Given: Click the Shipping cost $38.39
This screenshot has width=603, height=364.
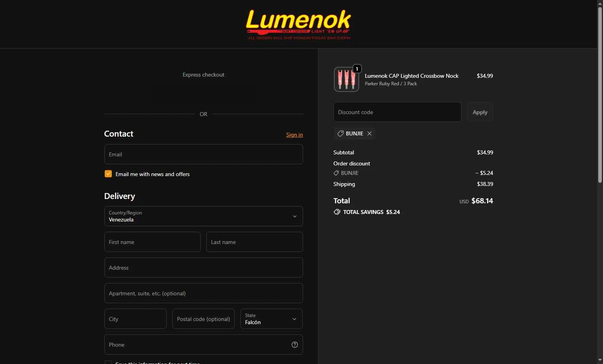Looking at the screenshot, I should click(485, 184).
